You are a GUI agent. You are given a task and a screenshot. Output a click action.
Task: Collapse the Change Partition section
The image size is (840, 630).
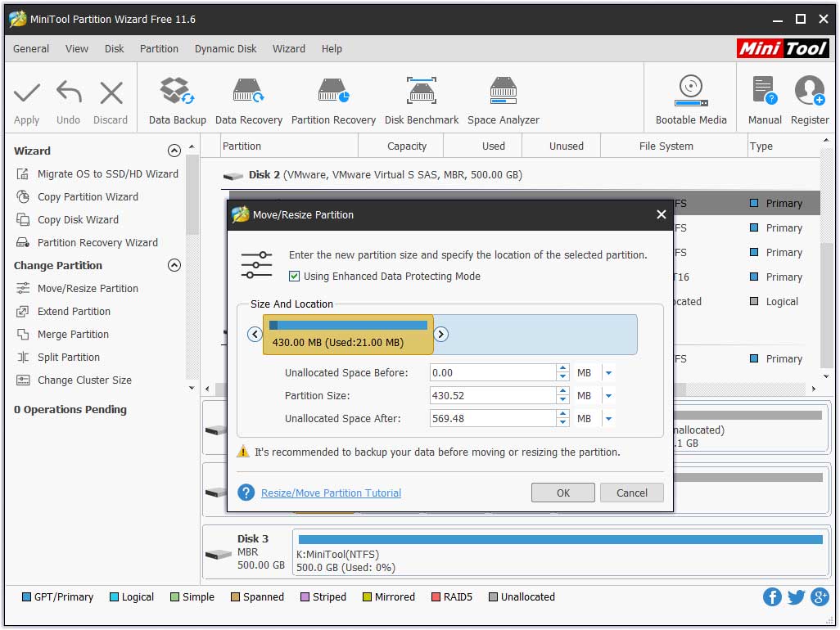pos(174,265)
